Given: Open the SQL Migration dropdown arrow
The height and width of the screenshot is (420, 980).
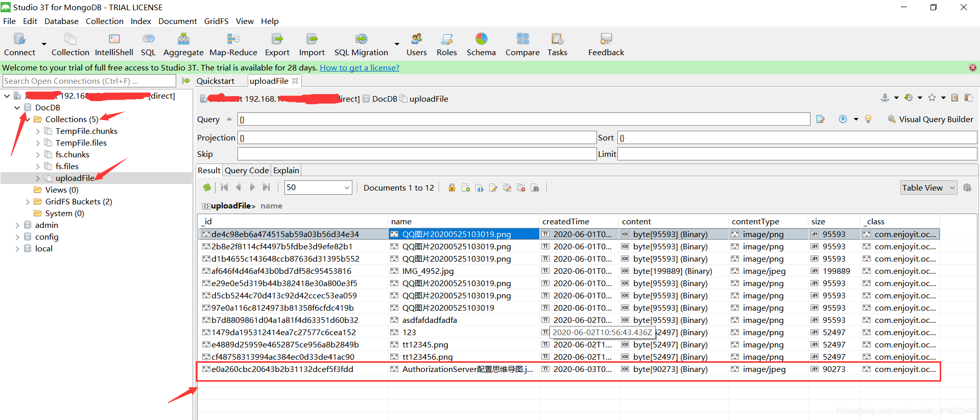Looking at the screenshot, I should point(397,44).
